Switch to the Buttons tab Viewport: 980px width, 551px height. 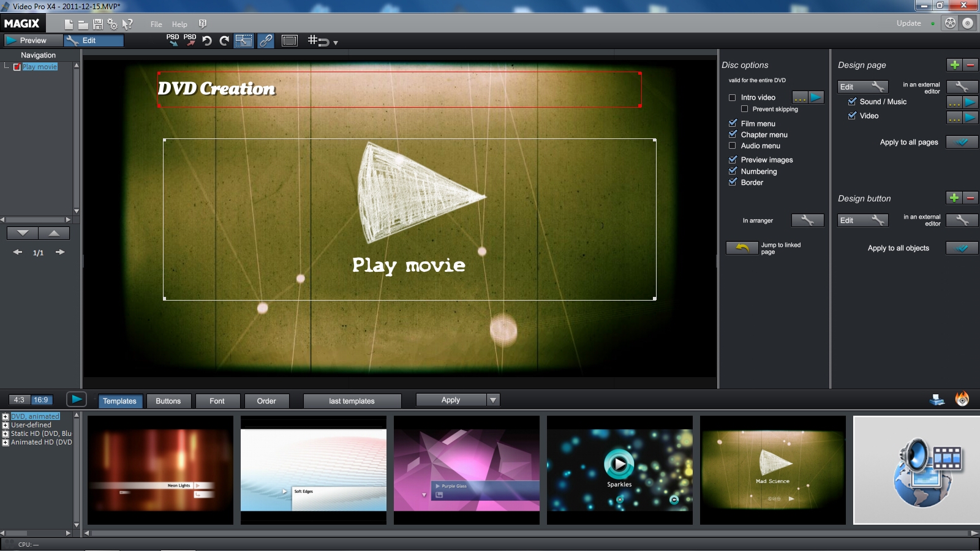[x=168, y=401]
